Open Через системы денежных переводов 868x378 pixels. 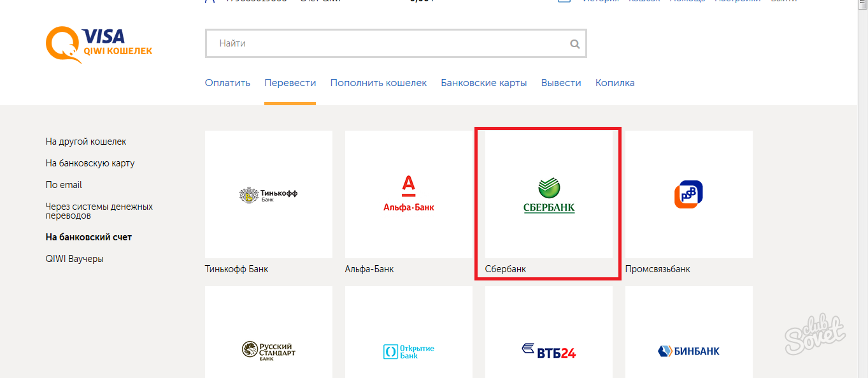pos(99,211)
